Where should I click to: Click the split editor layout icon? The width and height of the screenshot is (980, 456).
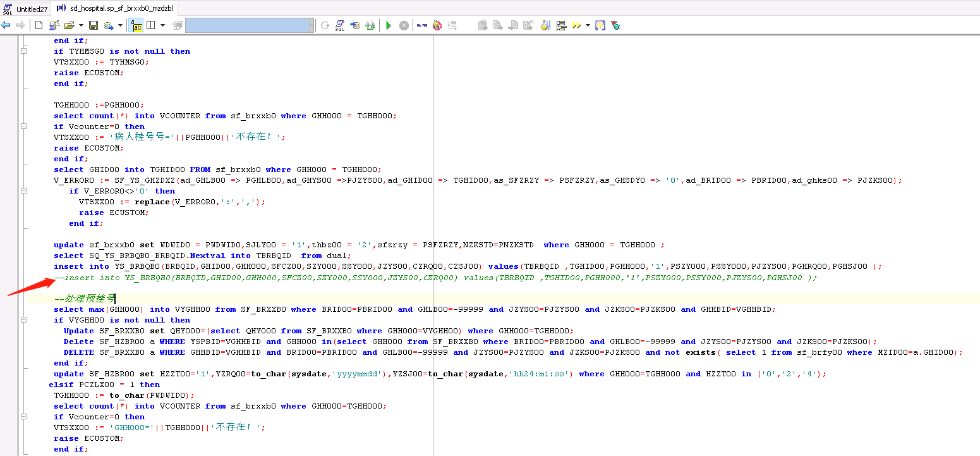(151, 25)
